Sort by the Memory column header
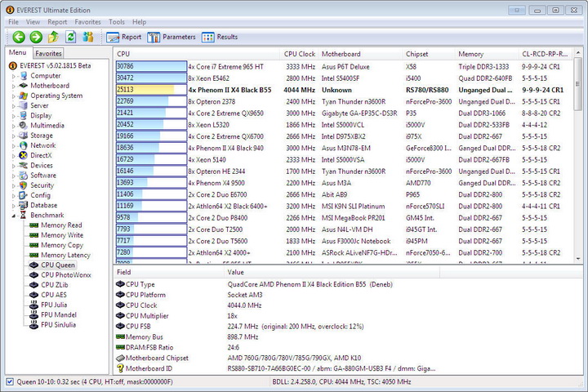588x392 pixels. (487, 54)
